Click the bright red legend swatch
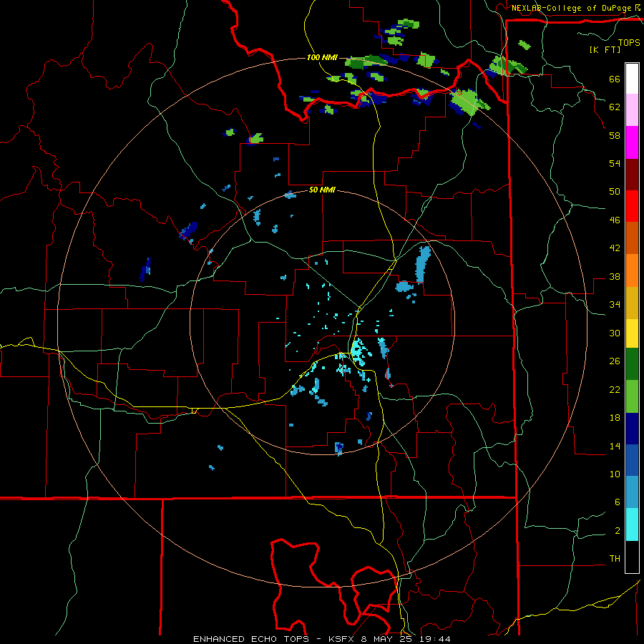This screenshot has height=644, width=644. coord(632,206)
